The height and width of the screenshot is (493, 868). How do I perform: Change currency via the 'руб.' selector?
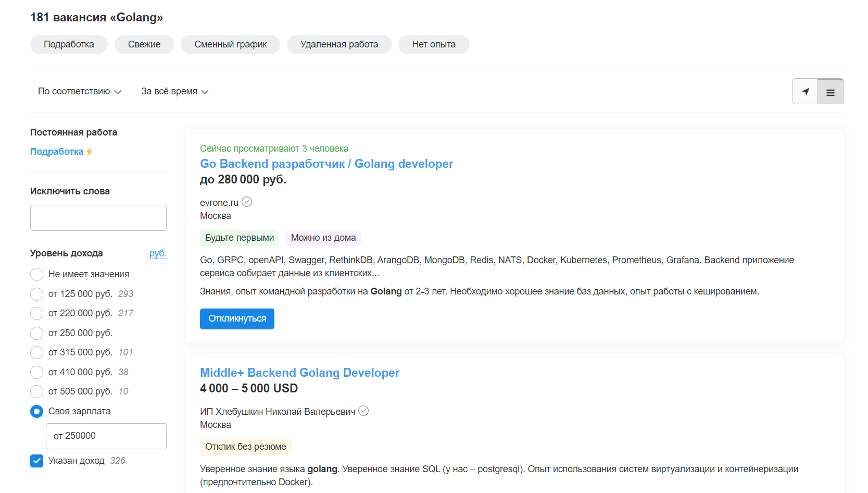tap(157, 253)
